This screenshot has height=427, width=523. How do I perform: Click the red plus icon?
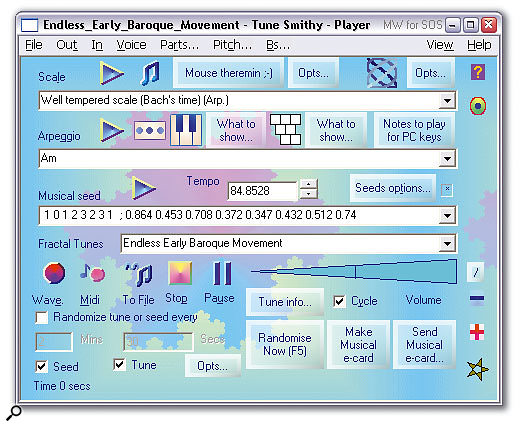(477, 332)
